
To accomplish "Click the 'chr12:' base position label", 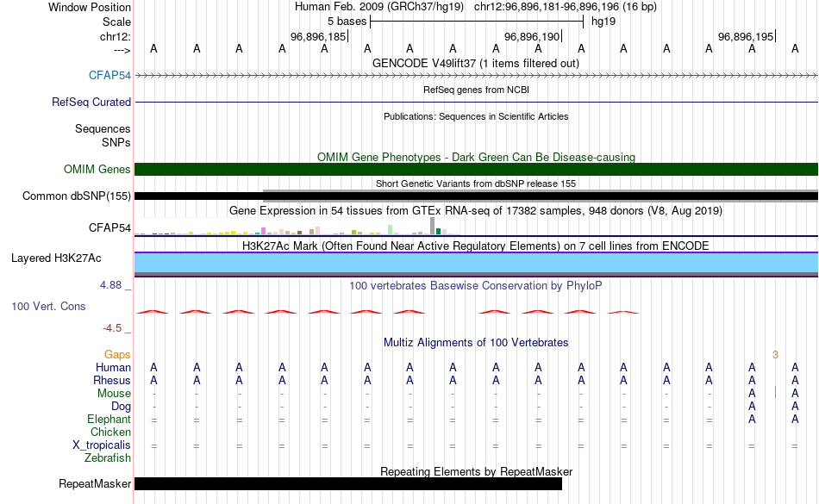I will point(116,36).
